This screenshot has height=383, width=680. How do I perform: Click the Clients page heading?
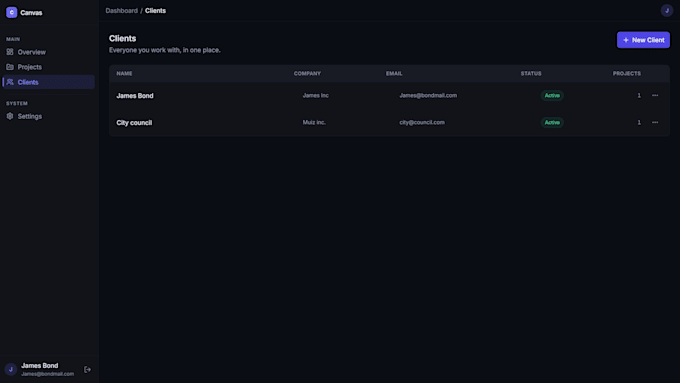[x=123, y=38]
